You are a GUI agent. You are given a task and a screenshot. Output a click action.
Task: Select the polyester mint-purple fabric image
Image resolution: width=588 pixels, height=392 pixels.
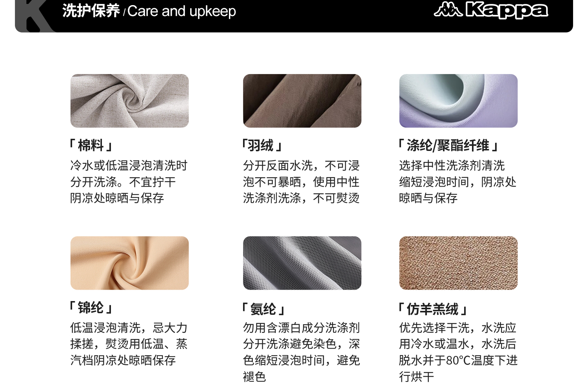coord(458,101)
